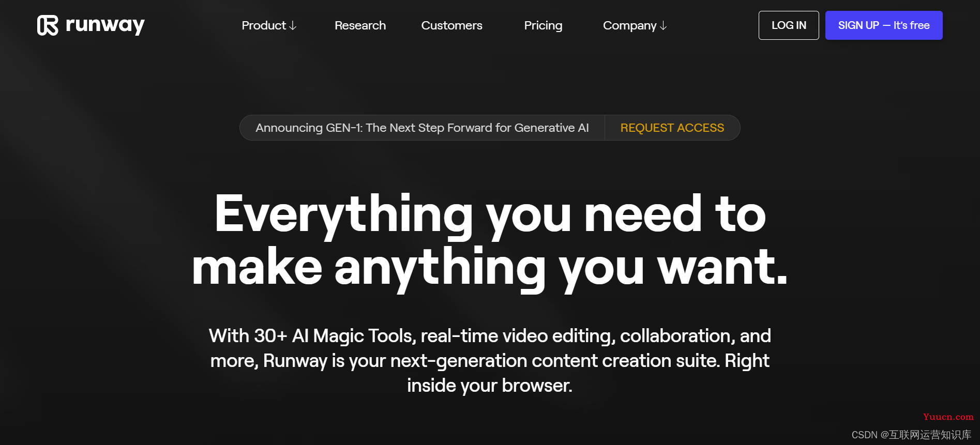Screen dimensions: 980x445
Task: Go to the Research page
Action: 360,25
